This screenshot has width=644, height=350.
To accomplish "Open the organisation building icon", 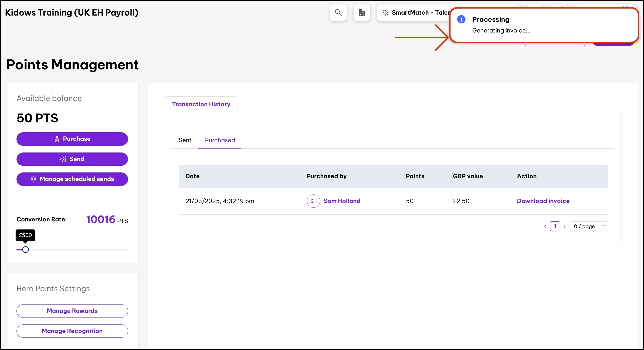I will (x=361, y=13).
